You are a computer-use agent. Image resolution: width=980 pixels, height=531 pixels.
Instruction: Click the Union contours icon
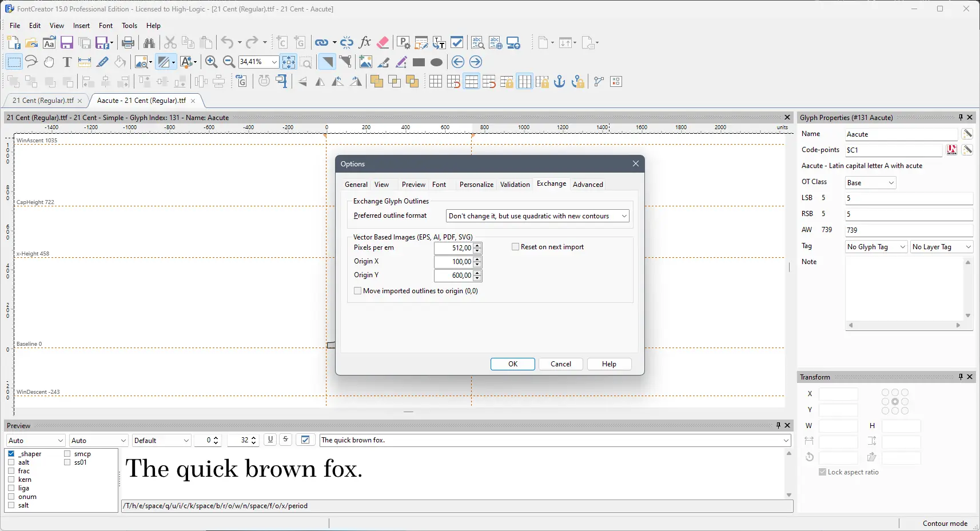point(377,82)
